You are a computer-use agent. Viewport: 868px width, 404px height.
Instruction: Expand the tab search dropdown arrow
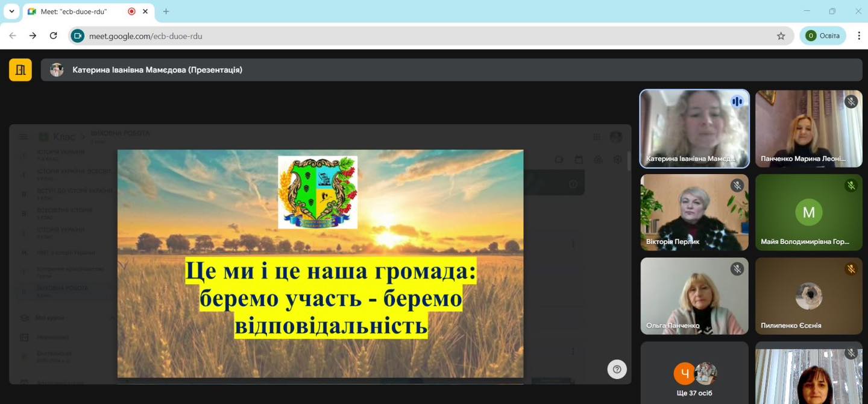click(11, 11)
